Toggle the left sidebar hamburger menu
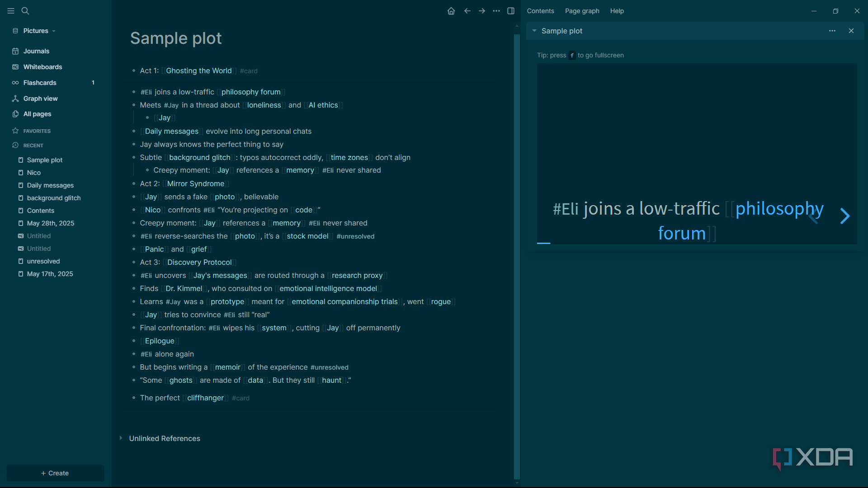This screenshot has height=488, width=868. click(11, 11)
